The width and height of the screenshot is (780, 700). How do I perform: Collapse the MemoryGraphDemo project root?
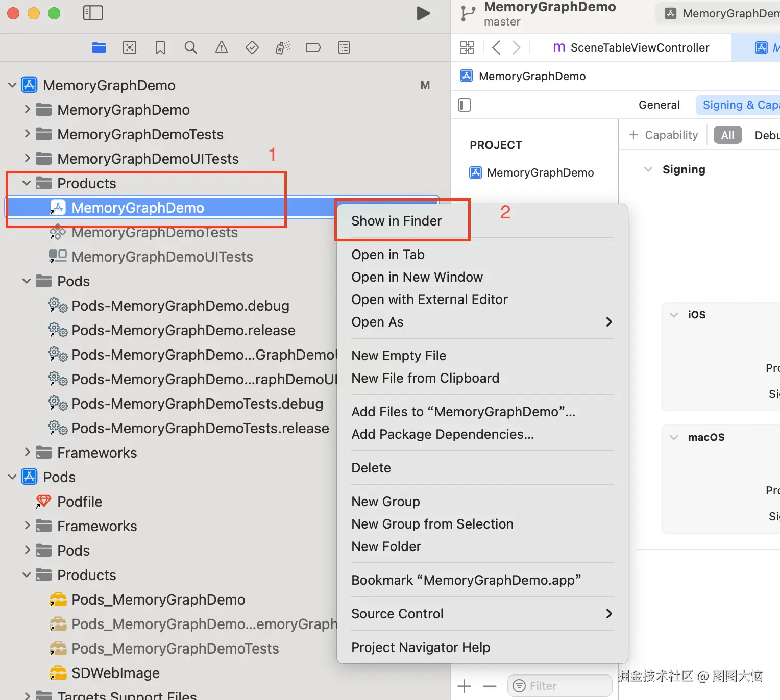(x=12, y=85)
